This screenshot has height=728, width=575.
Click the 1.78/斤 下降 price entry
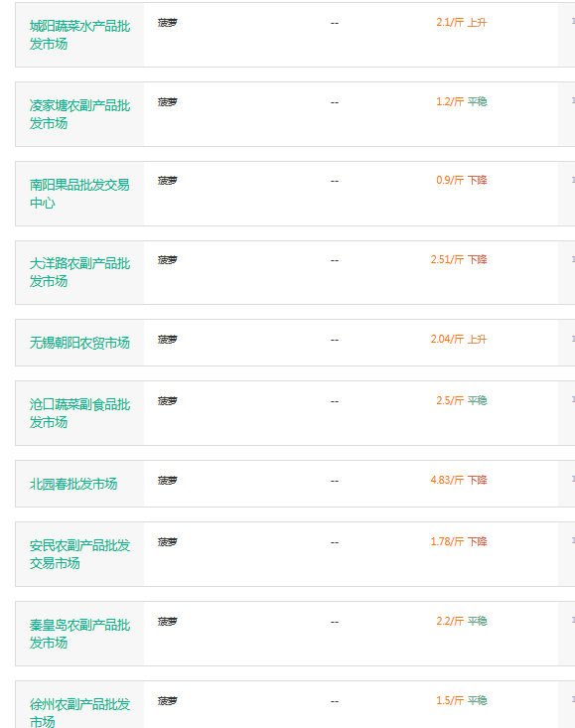click(x=459, y=542)
